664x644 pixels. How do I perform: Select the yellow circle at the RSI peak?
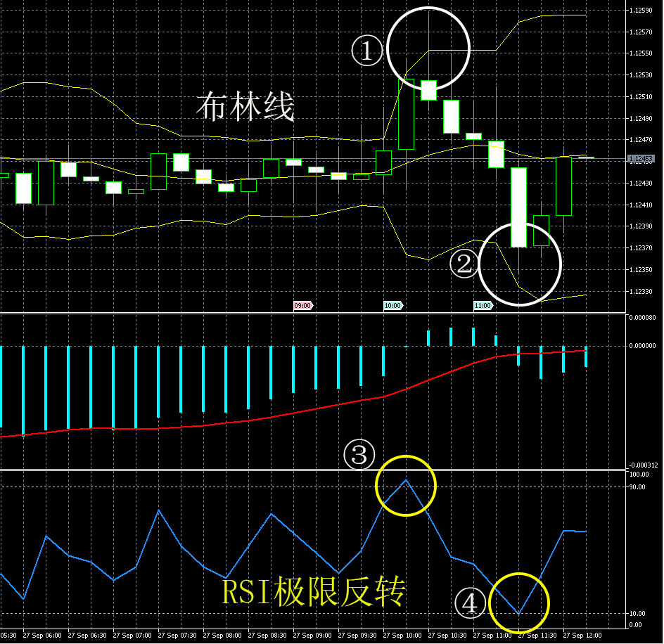[x=406, y=485]
